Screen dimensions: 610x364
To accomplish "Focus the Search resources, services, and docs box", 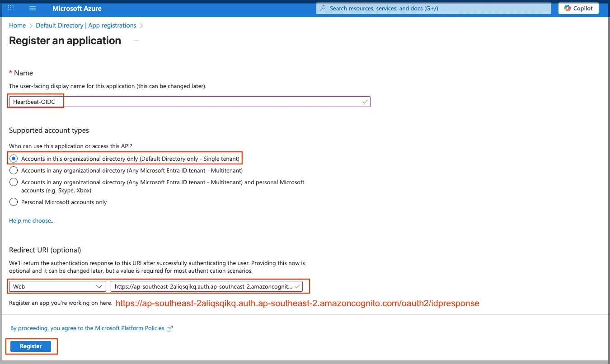I will pyautogui.click(x=434, y=9).
